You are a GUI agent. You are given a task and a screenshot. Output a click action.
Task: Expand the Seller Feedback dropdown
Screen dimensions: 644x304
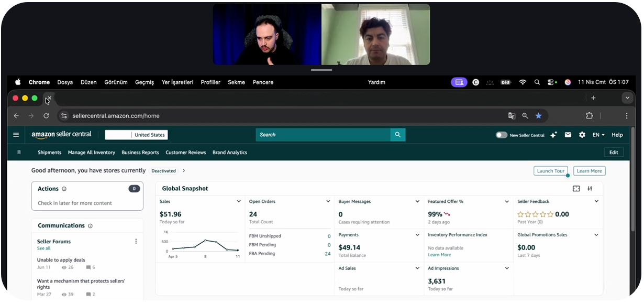[x=596, y=201]
